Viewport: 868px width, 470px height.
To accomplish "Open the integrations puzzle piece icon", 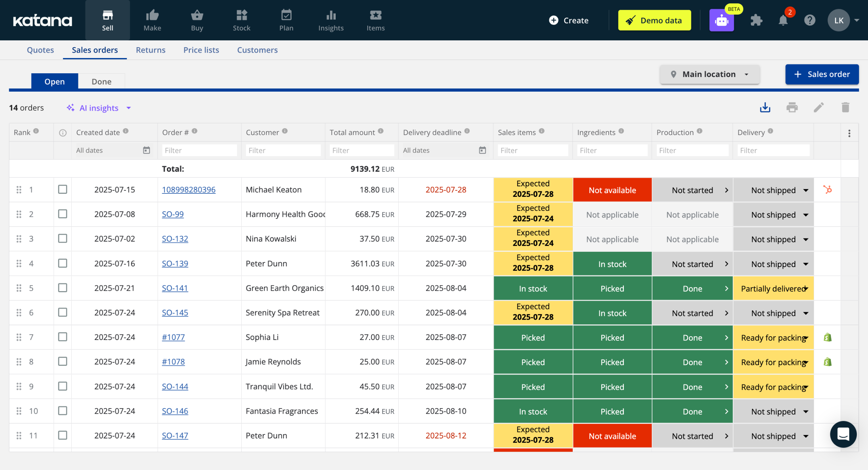I will point(756,20).
